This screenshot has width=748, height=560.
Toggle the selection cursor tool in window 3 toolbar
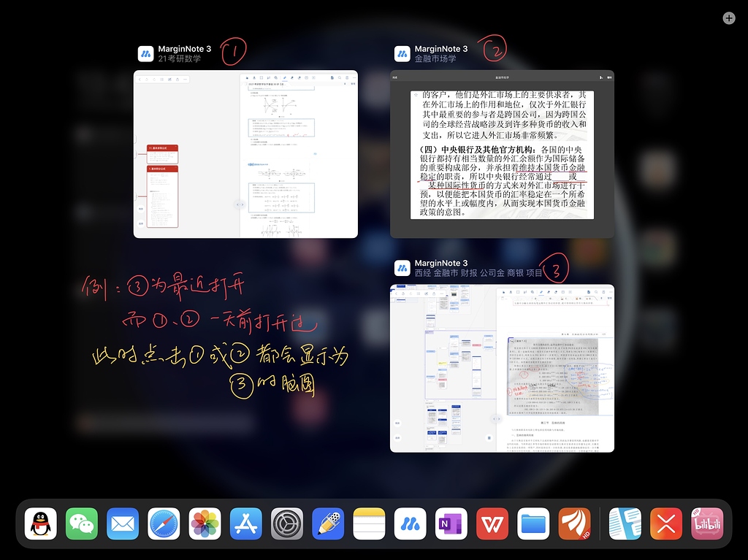click(503, 292)
